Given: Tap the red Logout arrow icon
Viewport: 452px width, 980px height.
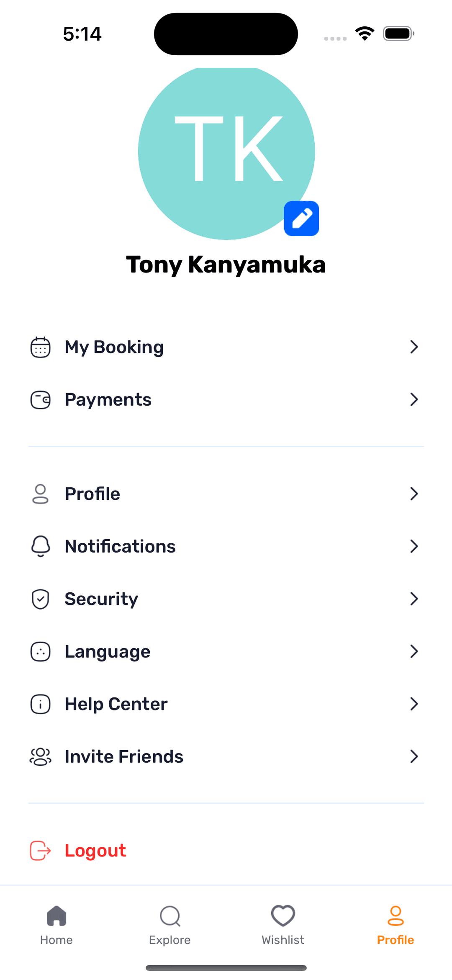Looking at the screenshot, I should pos(41,851).
